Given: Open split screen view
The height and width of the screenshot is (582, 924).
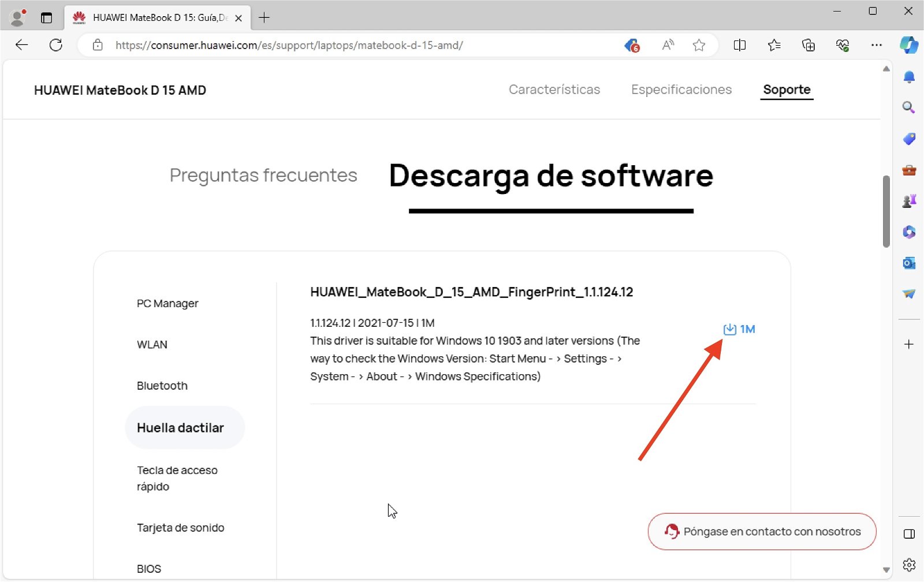Looking at the screenshot, I should [739, 45].
